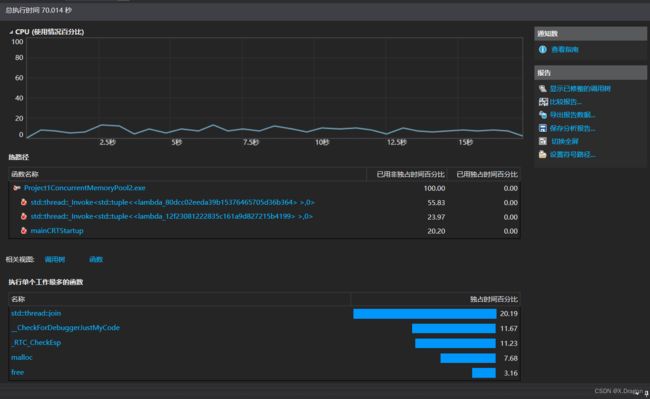Open the Project1ConcurrentMemoryPool2.exe hot path link
This screenshot has width=650, height=399.
coord(85,188)
